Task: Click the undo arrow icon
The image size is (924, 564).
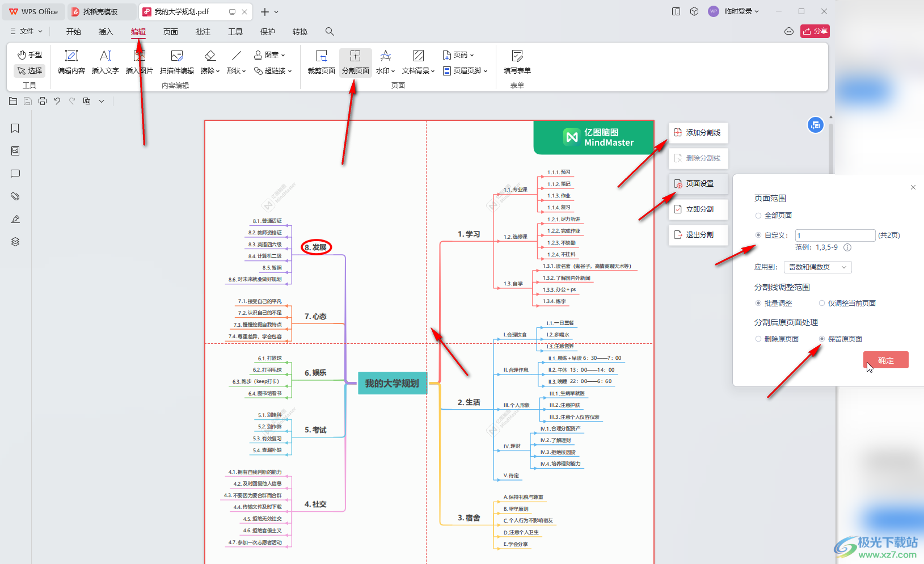Action: [57, 101]
